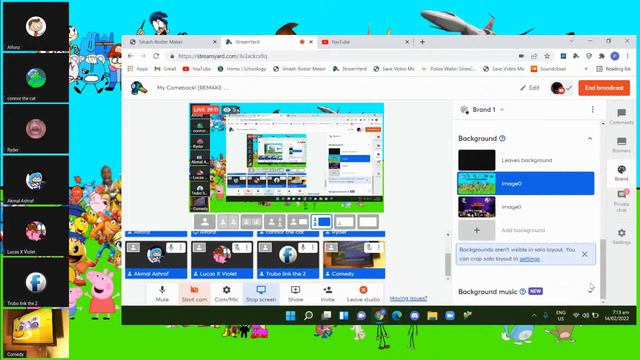Toggle Comedy's microphone icon

[x=369, y=247]
